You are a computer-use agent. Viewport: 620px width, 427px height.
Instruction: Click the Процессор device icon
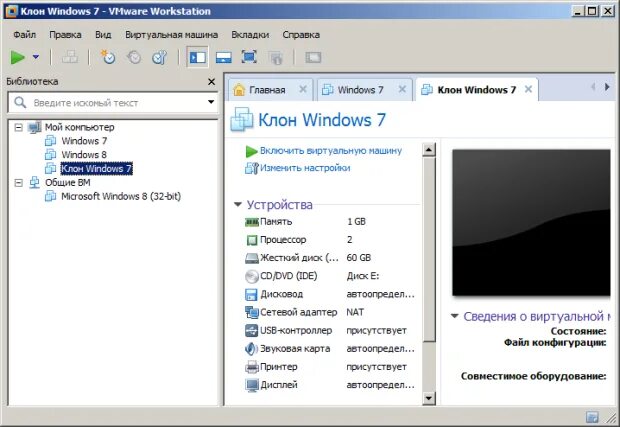251,240
